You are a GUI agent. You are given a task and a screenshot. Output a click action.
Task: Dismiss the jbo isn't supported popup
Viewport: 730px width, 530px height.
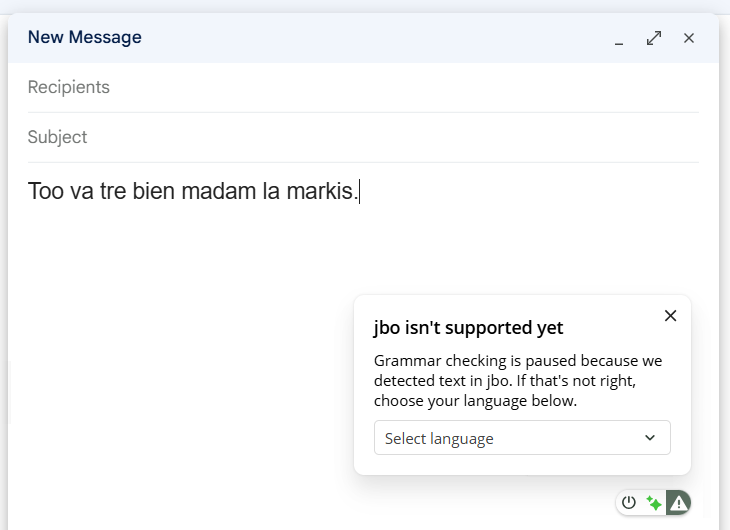click(x=670, y=316)
